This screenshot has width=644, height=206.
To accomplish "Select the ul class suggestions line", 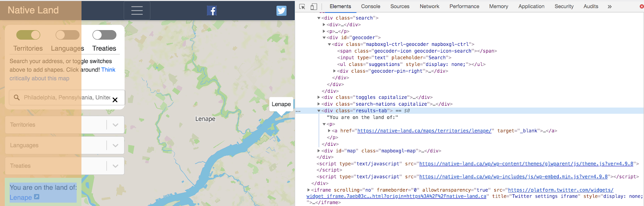I will point(411,64).
